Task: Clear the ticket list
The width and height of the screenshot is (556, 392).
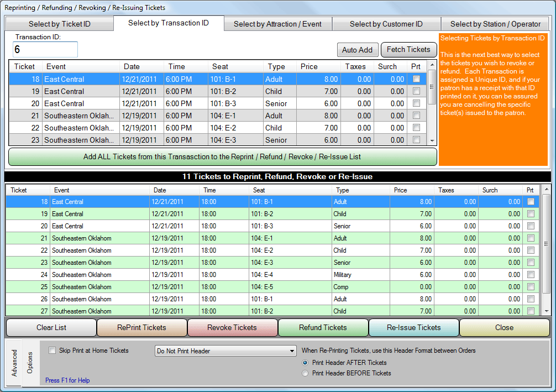Action: [51, 327]
